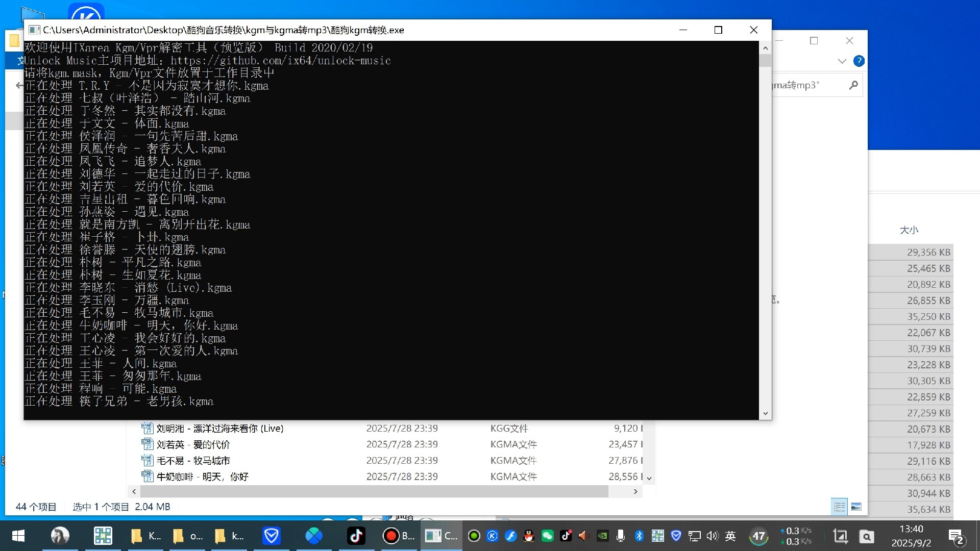This screenshot has width=980, height=551.
Task: Click the console window title bar icon
Action: pyautogui.click(x=34, y=30)
